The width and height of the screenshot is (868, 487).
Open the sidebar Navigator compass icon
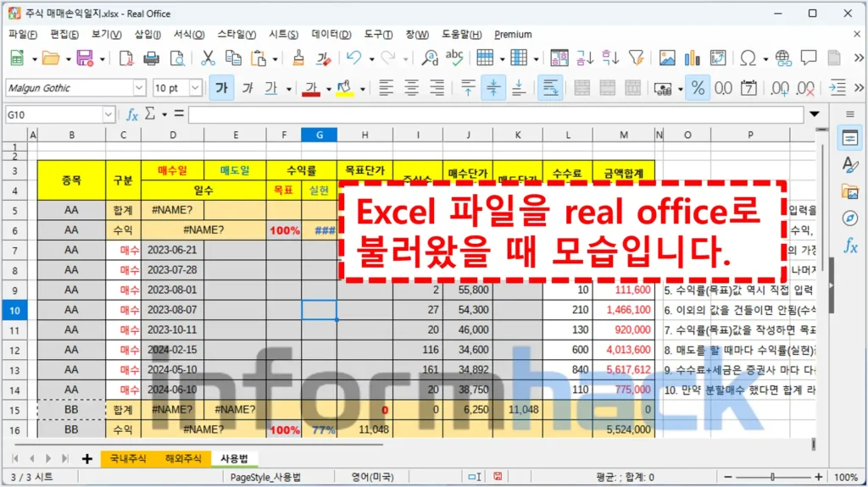[x=849, y=219]
